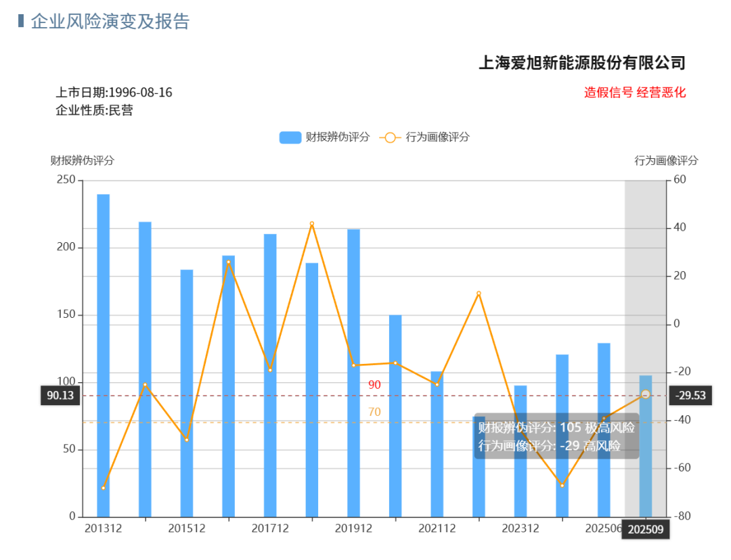
Task: Select the 201712 blue bar
Action: pos(270,375)
